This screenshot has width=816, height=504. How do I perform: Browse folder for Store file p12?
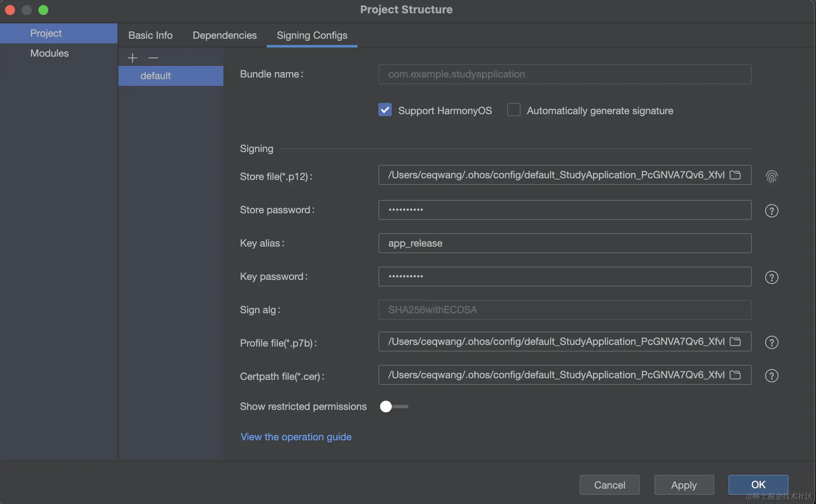tap(735, 175)
